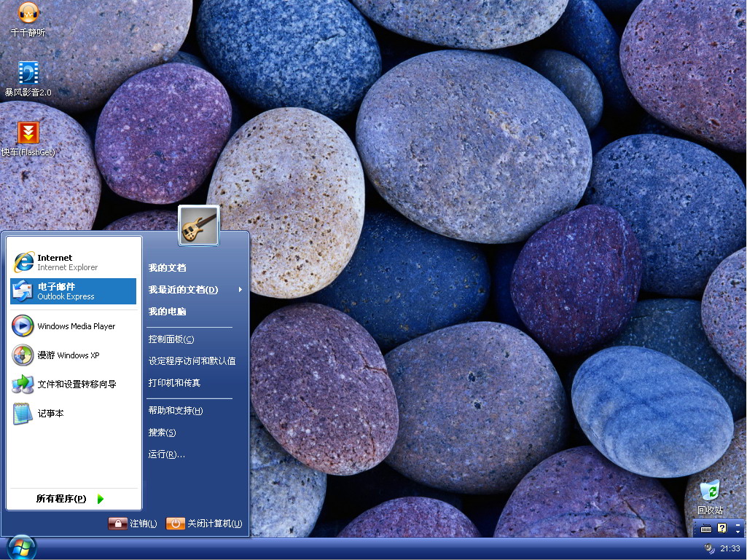The height and width of the screenshot is (560, 747).
Task: Select the 回收站 recycle bin icon
Action: tap(710, 497)
